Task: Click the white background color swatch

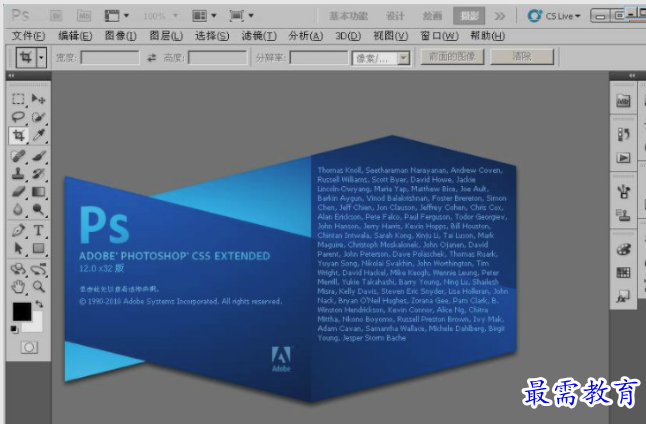Action: [x=35, y=325]
